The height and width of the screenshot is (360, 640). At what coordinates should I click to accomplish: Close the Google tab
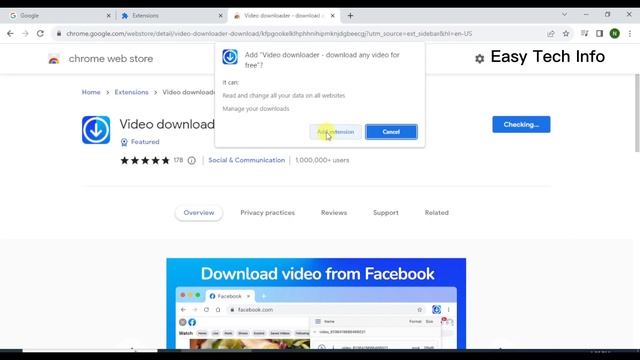(x=108, y=16)
